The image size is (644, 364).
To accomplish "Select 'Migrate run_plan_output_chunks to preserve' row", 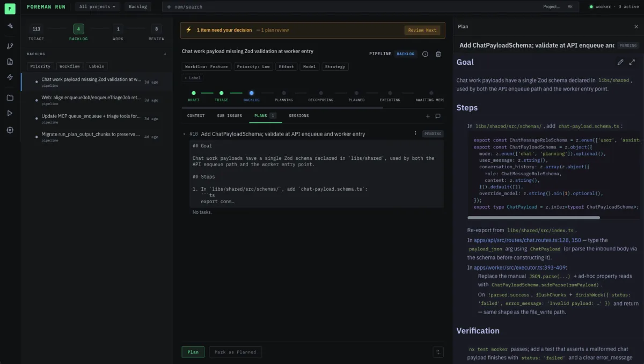I will [97, 137].
